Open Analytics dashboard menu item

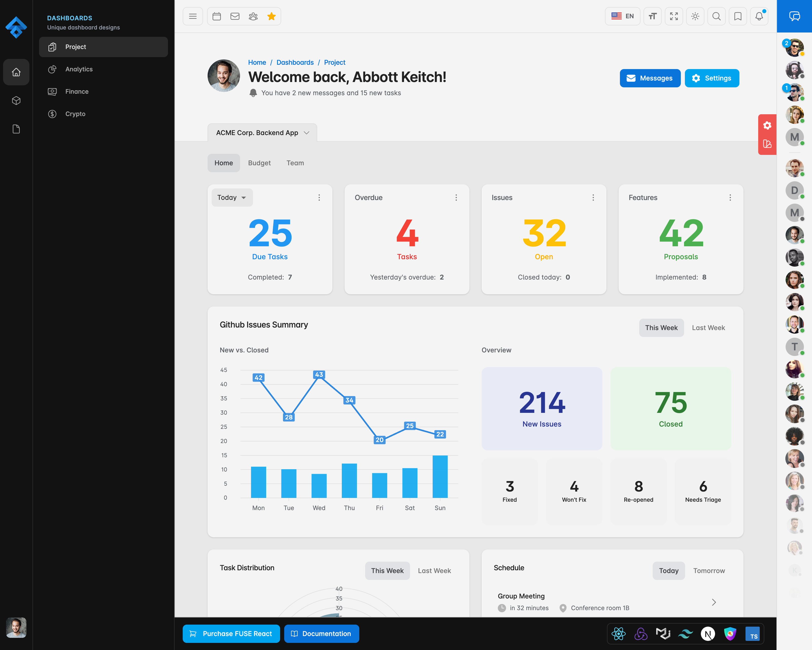[x=104, y=69]
